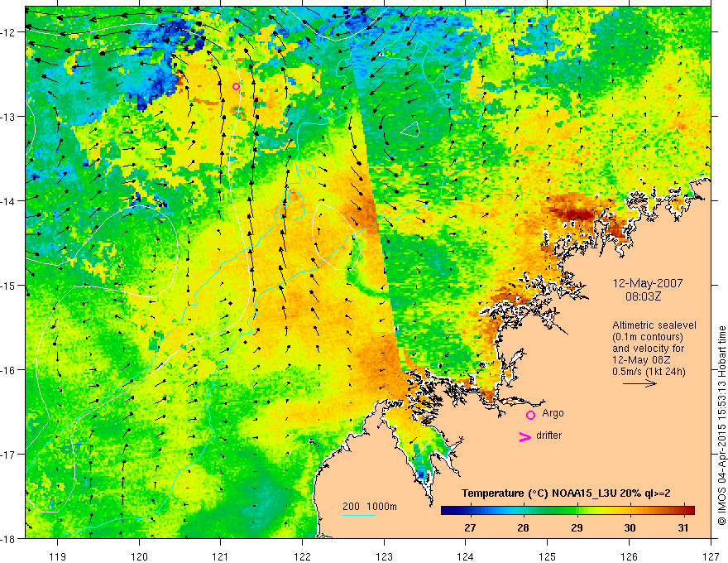Click latitude axis label -15
The image size is (728, 563).
click(10, 285)
